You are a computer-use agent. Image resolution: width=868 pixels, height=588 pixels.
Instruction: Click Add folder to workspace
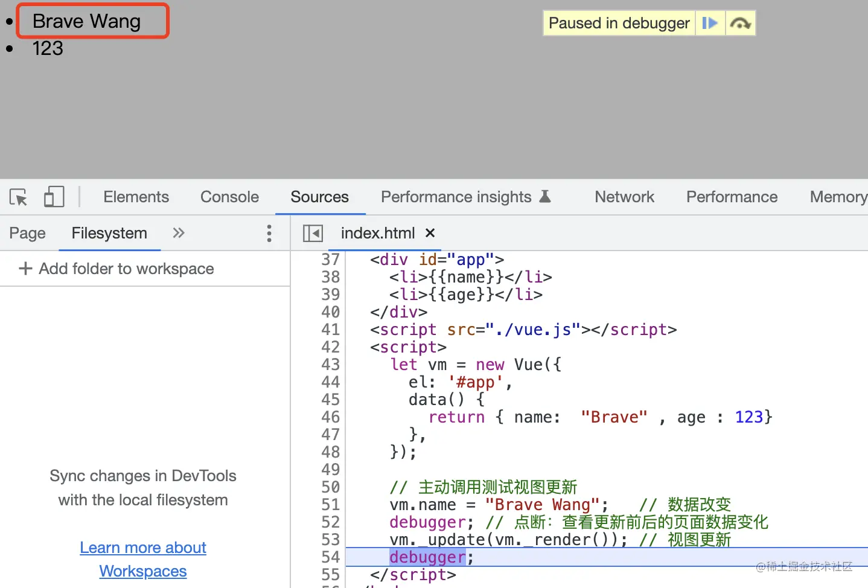(x=116, y=269)
